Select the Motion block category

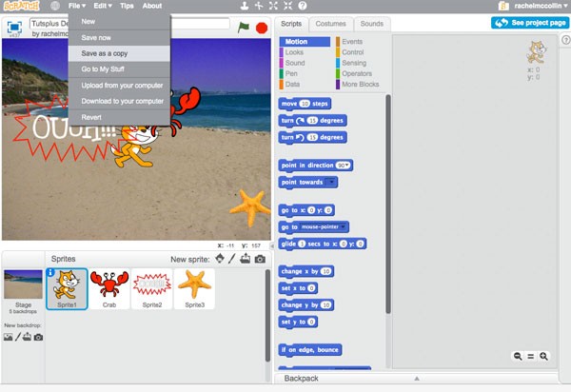click(x=305, y=42)
